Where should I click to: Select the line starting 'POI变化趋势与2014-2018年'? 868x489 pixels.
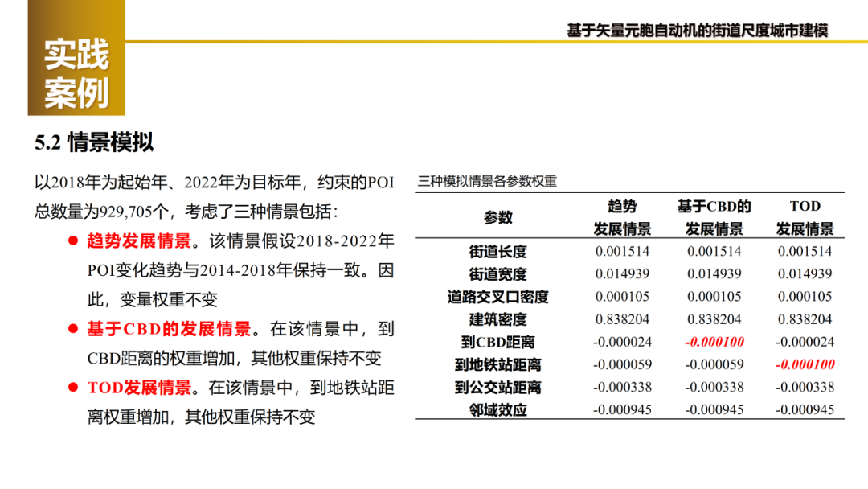(x=241, y=270)
